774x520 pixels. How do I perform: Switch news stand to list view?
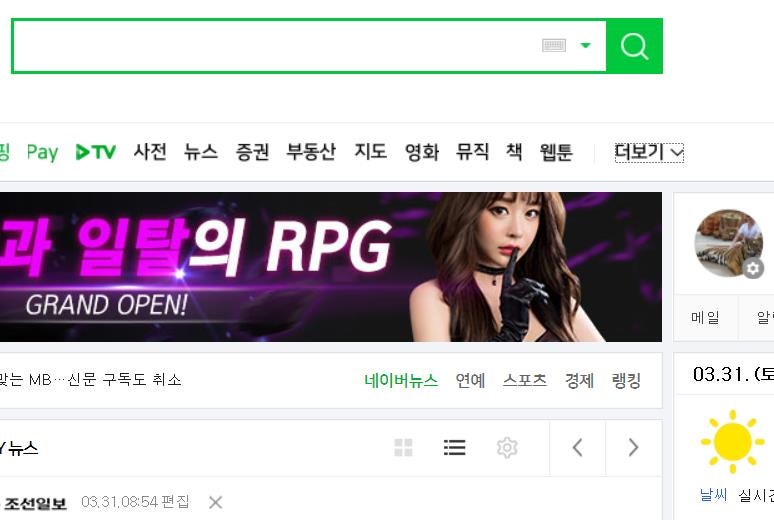[x=455, y=447]
